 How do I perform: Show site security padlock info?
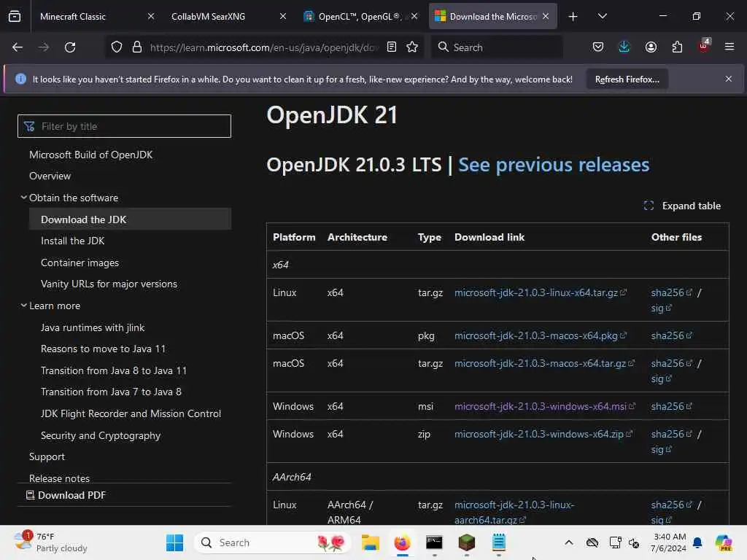[x=137, y=47]
